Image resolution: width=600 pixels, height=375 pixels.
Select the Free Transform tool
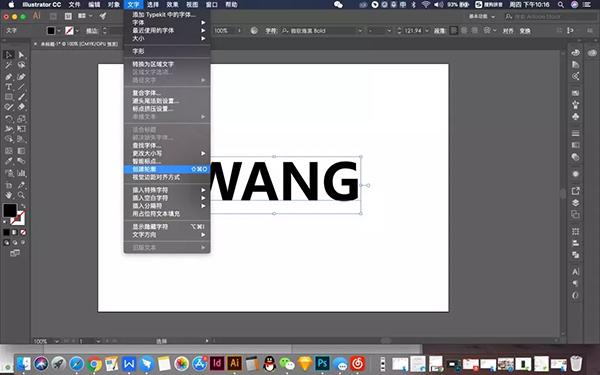[21, 129]
